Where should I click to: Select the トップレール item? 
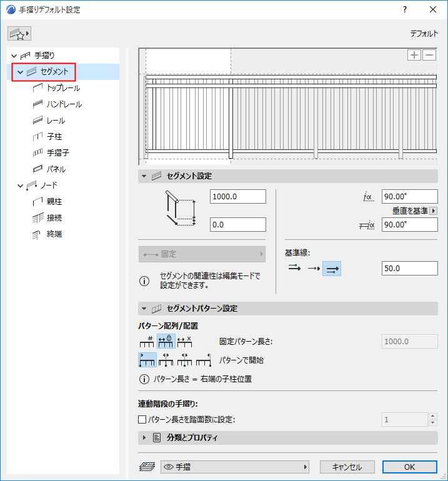[63, 88]
